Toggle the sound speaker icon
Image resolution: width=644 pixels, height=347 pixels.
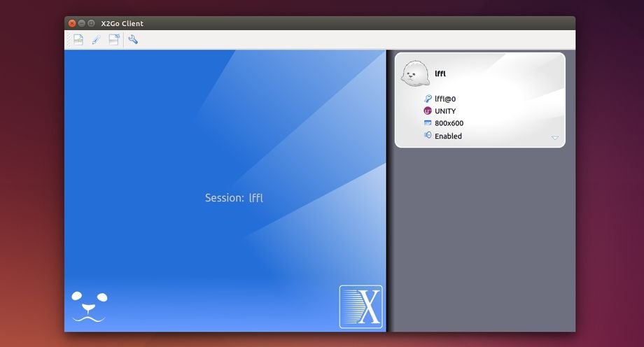click(x=428, y=136)
